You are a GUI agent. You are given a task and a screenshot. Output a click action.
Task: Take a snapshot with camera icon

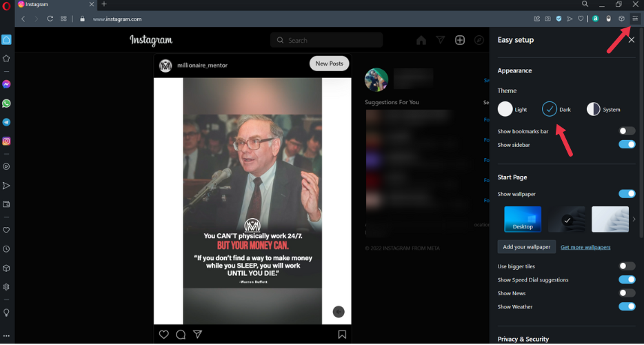pos(547,19)
